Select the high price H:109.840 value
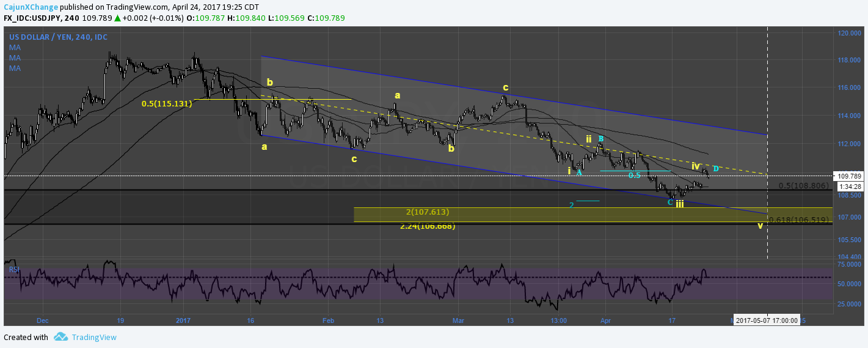This screenshot has width=868, height=348. (x=247, y=18)
